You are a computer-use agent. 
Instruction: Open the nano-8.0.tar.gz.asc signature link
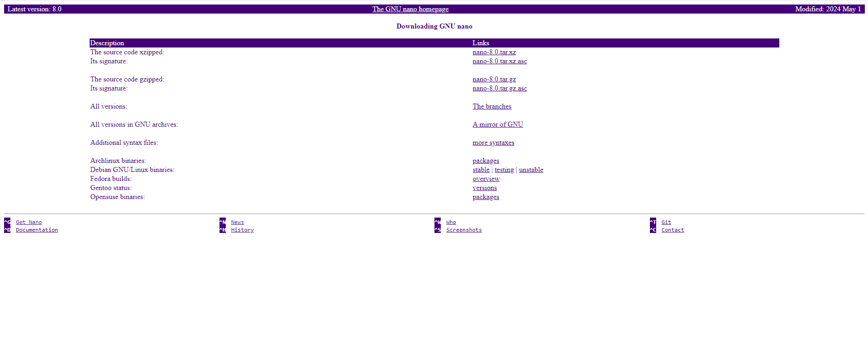(500, 88)
